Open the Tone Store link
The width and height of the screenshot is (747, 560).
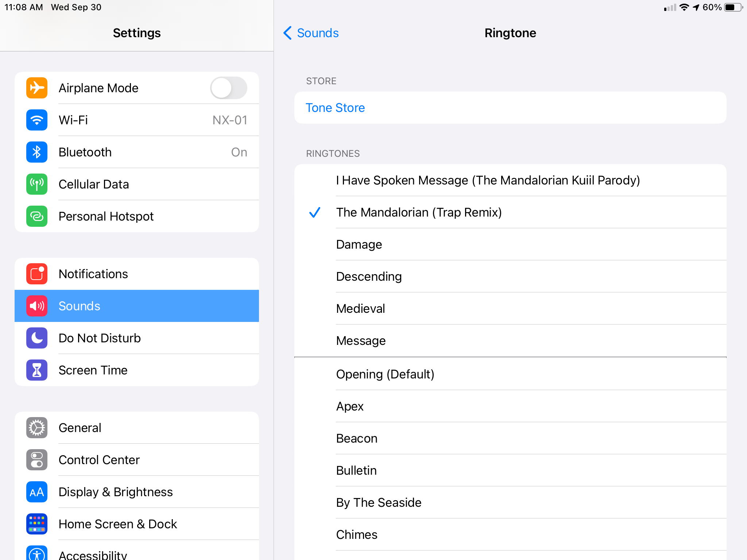[335, 108]
